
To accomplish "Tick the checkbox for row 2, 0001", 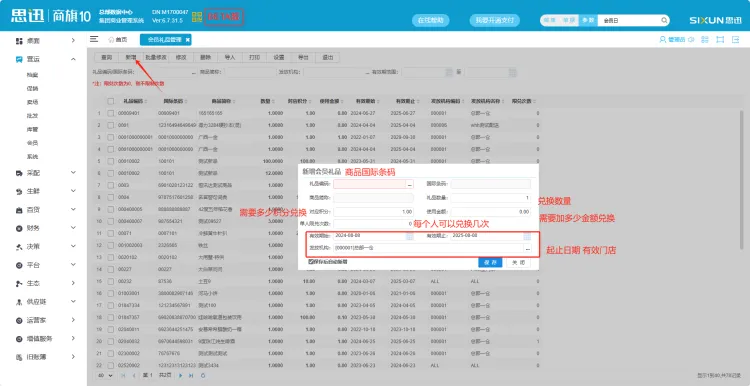I will pyautogui.click(x=111, y=125).
